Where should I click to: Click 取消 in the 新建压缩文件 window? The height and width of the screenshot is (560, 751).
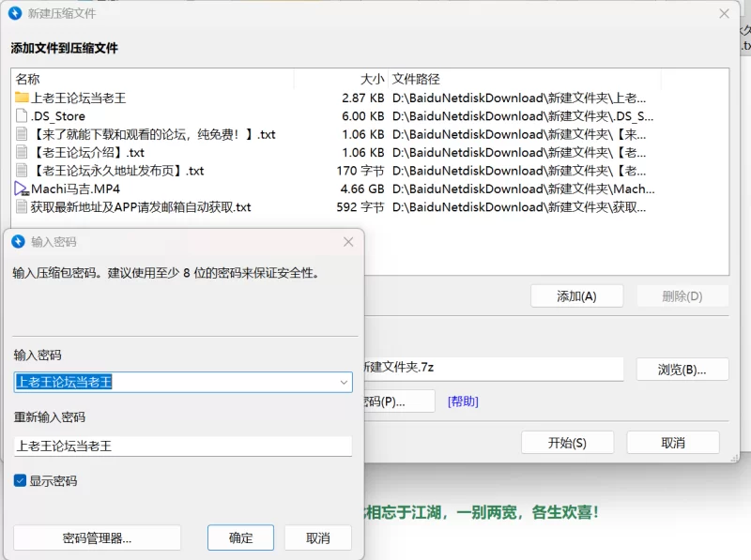coord(673,443)
